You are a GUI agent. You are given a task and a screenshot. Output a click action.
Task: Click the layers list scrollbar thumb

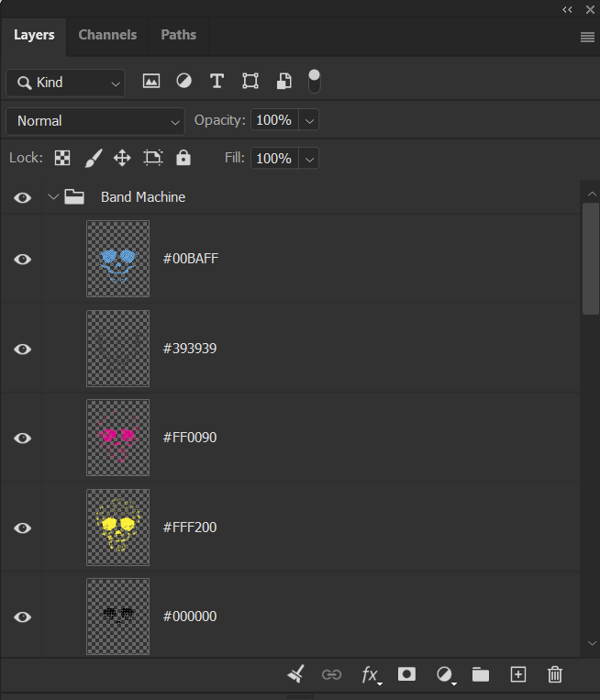[590, 259]
